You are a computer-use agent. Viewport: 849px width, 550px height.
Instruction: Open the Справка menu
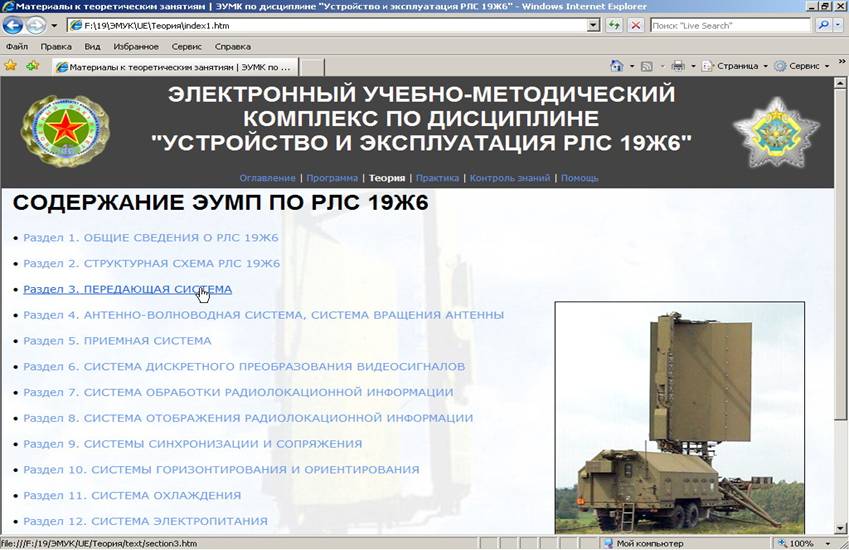point(233,46)
